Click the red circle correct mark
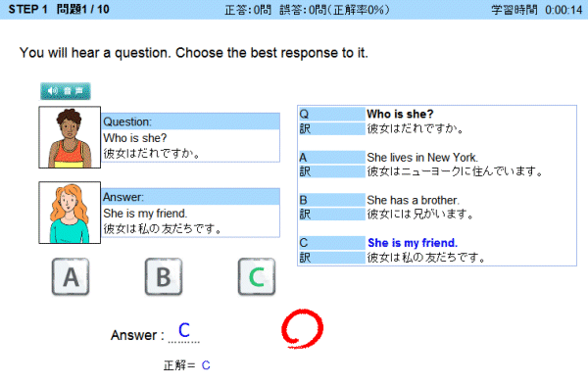 pyautogui.click(x=302, y=328)
